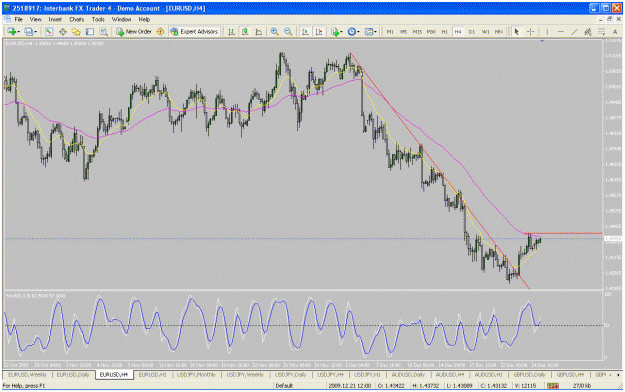
Task: Select the Crosshair tool
Action: [531, 32]
